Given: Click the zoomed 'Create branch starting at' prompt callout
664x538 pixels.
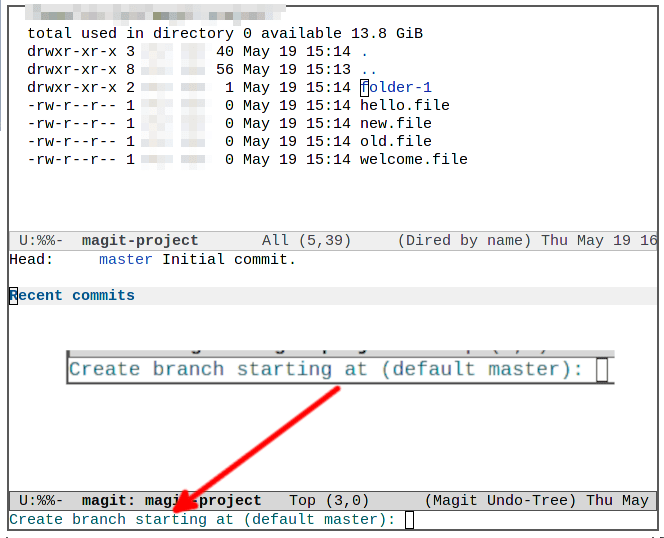Looking at the screenshot, I should (340, 368).
